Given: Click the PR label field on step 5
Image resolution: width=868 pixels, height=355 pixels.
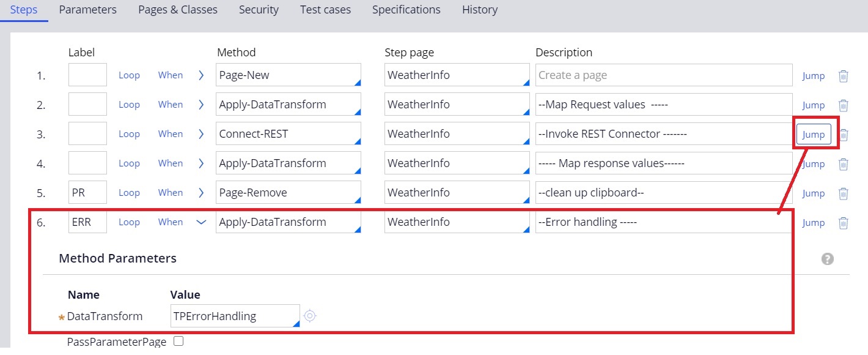Looking at the screenshot, I should coord(87,192).
